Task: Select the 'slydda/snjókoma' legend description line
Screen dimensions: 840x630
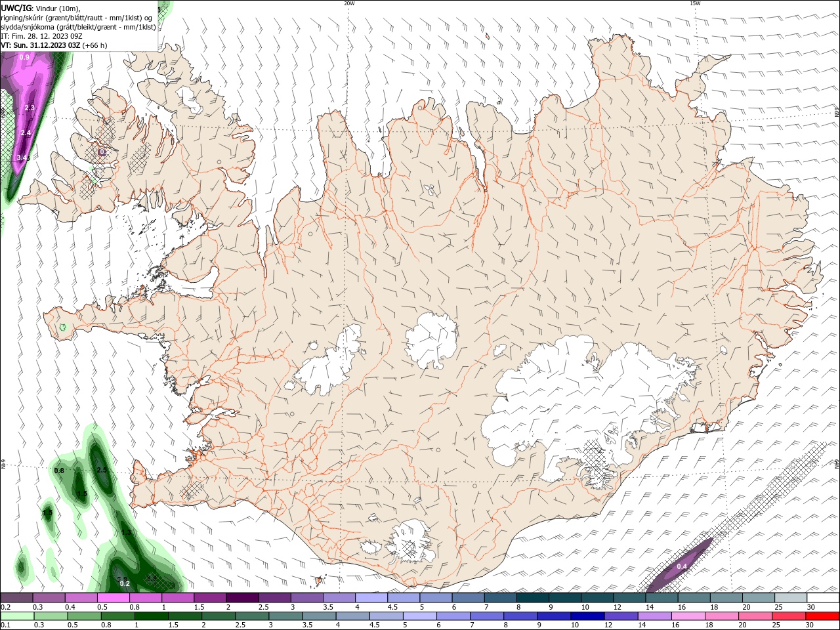Action: (x=79, y=27)
